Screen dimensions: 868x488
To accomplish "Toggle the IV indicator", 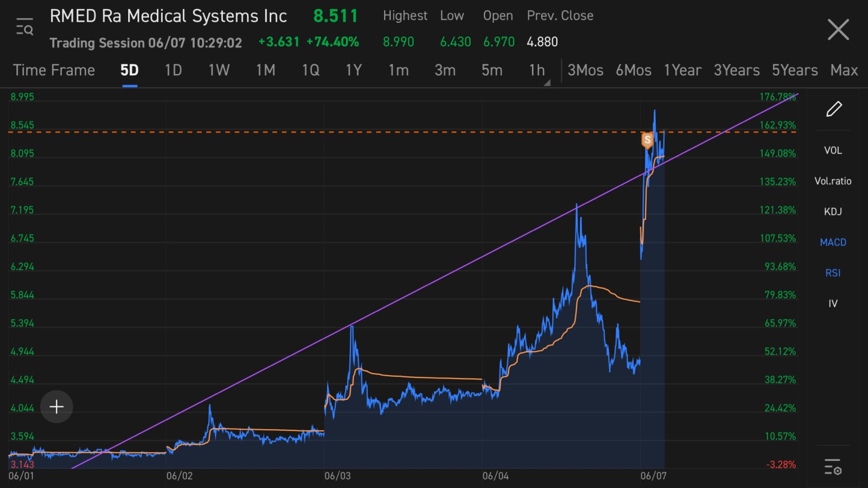I will (833, 304).
